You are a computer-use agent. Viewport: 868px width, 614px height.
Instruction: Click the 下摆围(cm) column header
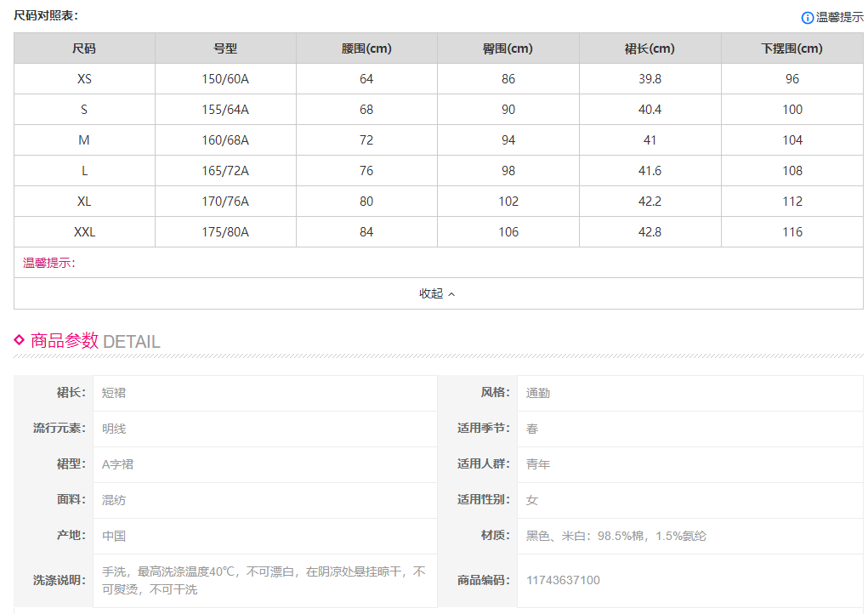791,48
